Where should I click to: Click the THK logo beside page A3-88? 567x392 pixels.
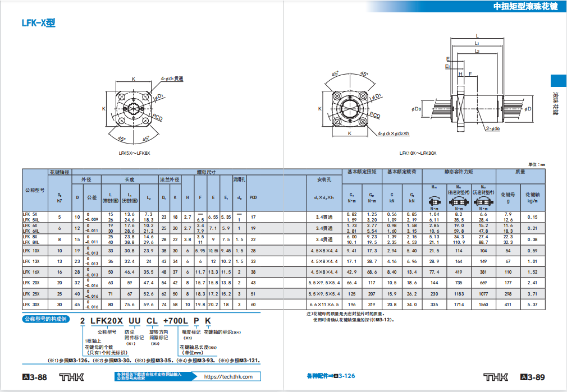coord(72,377)
